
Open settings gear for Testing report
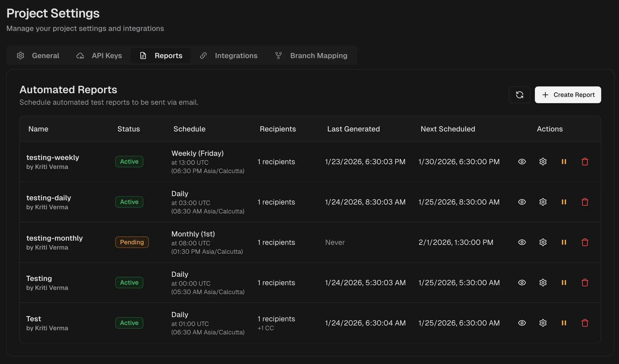point(543,283)
